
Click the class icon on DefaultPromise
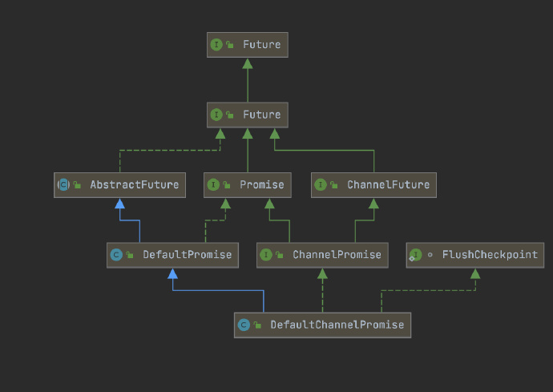coord(116,255)
